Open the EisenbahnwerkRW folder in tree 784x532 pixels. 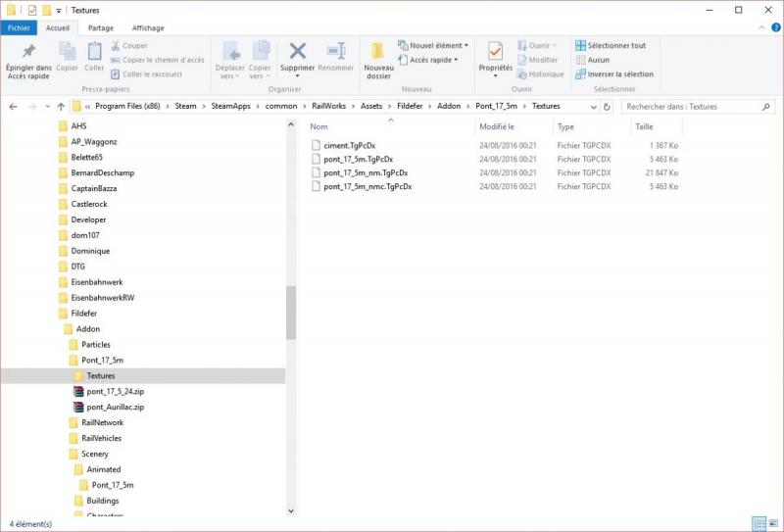(x=103, y=298)
